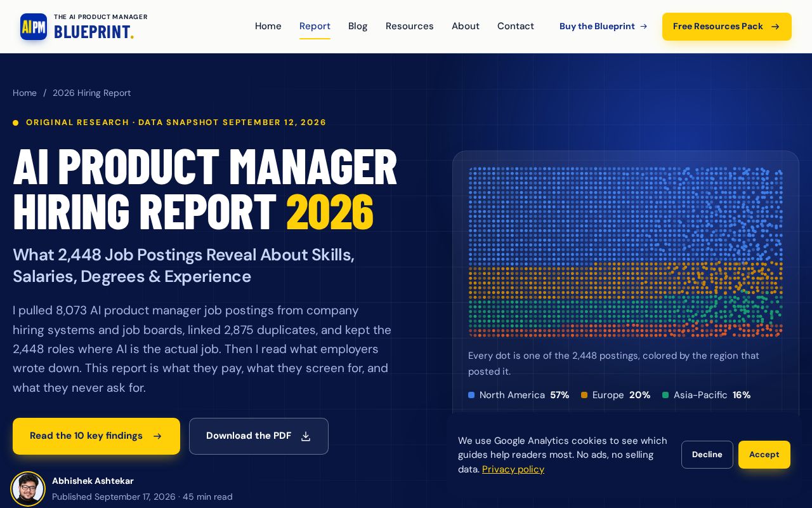Click the subtitle about 2,448 job postings

coord(184,265)
